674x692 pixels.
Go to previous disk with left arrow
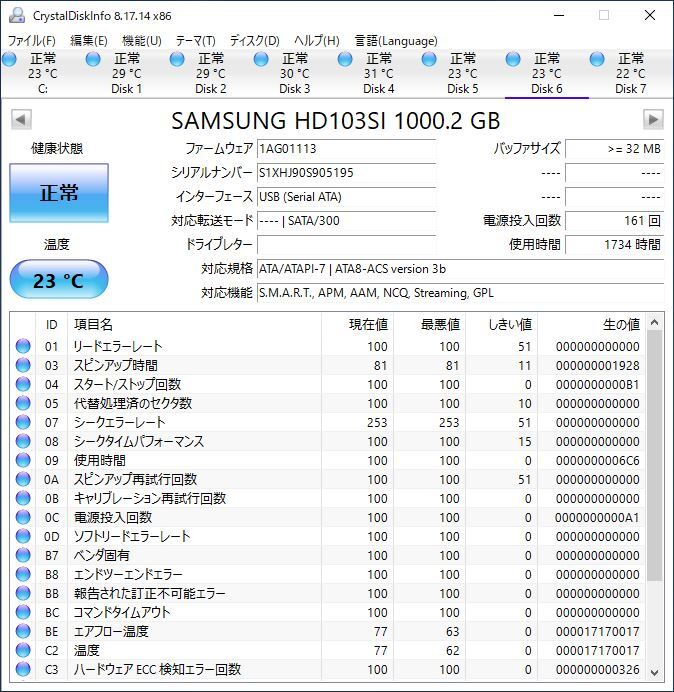click(21, 120)
